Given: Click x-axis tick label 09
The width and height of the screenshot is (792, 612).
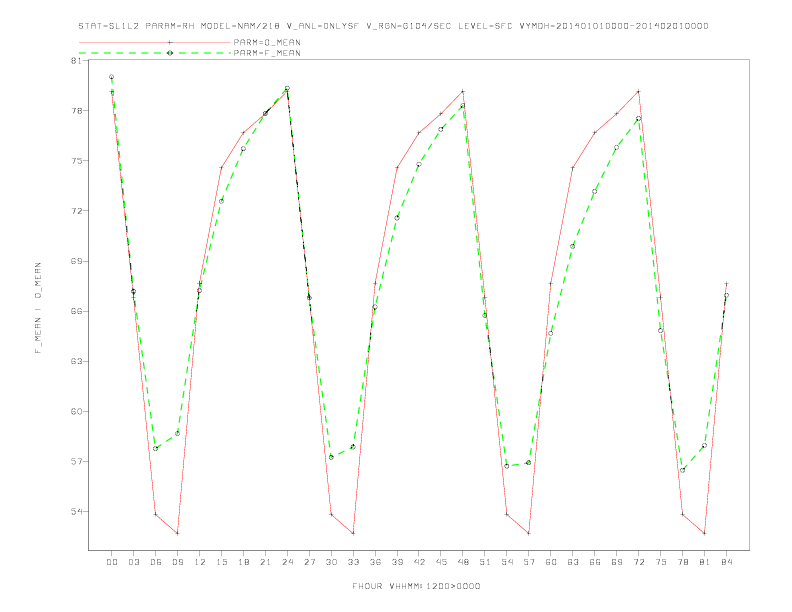Looking at the screenshot, I should pos(178,562).
